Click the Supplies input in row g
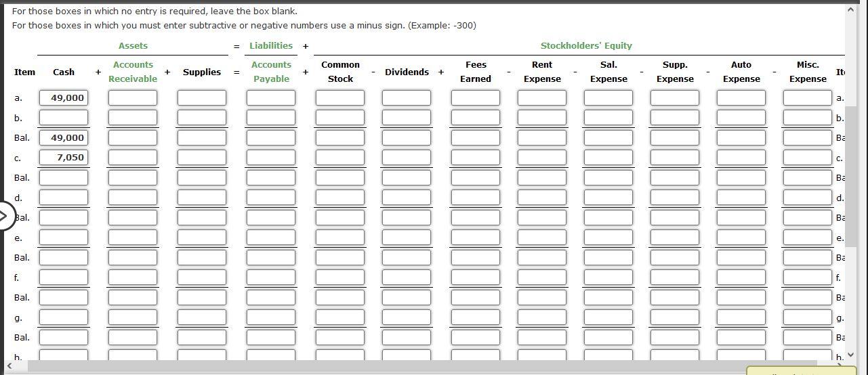 click(202, 317)
